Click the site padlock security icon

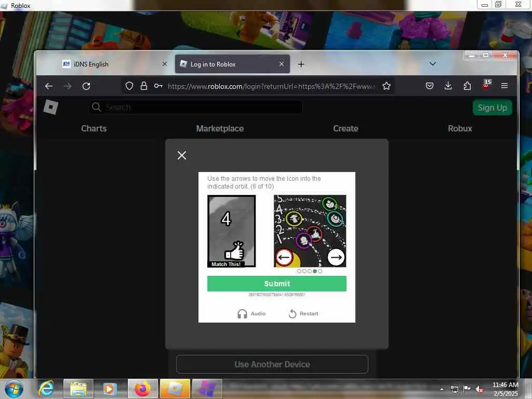[x=144, y=86]
